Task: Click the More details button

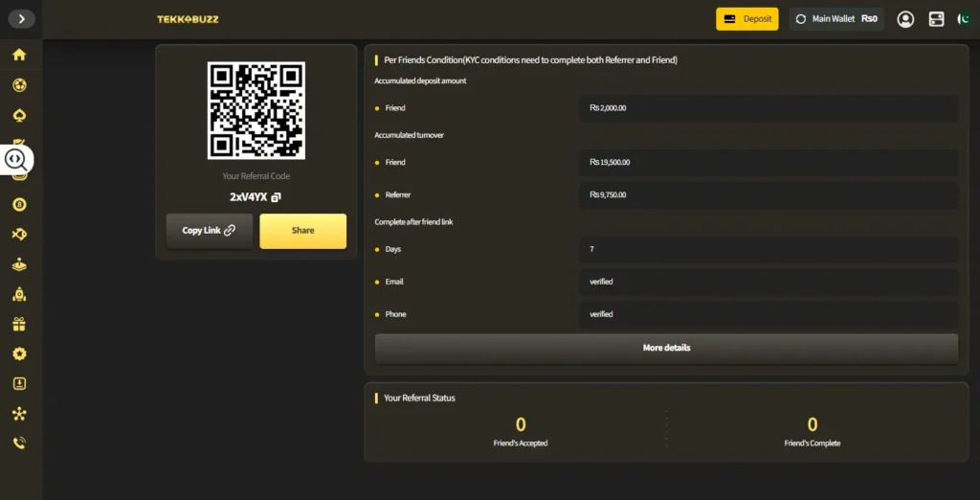Action: [666, 348]
